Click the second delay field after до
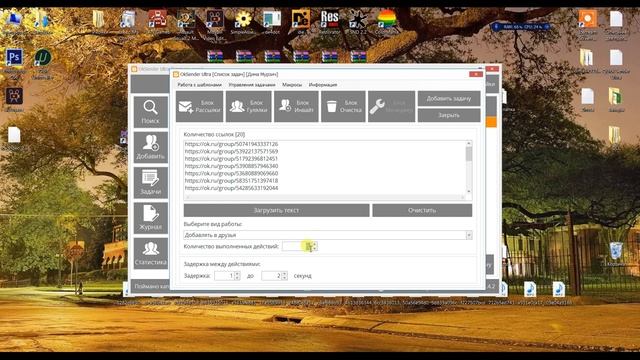 coord(271,276)
